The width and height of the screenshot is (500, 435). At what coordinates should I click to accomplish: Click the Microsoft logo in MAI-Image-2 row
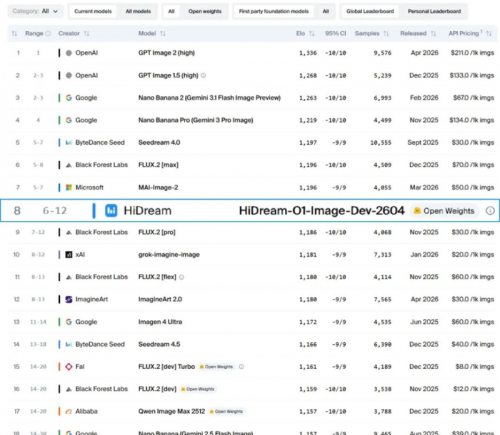(69, 187)
